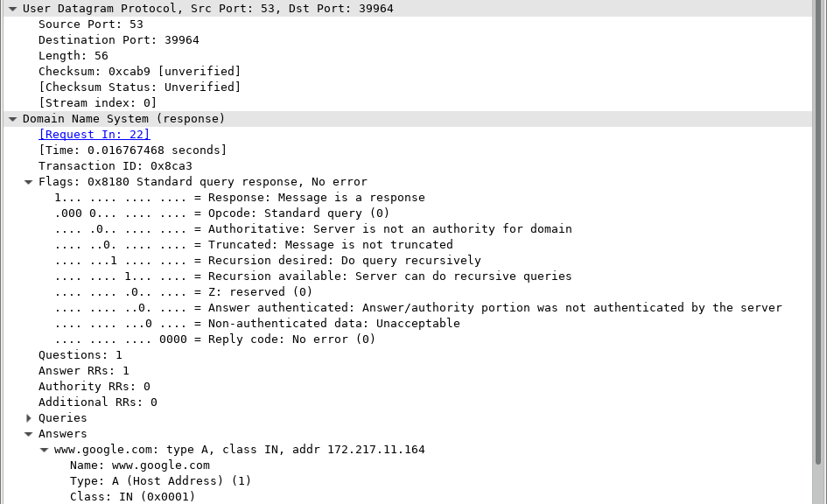The width and height of the screenshot is (827, 504).
Task: Select the Time 0.016767468 seconds row
Action: [132, 150]
